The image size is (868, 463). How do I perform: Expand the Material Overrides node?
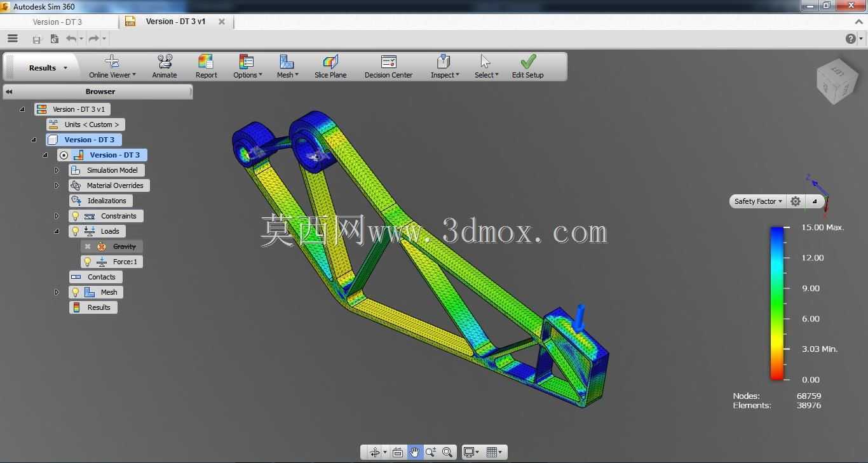[57, 185]
